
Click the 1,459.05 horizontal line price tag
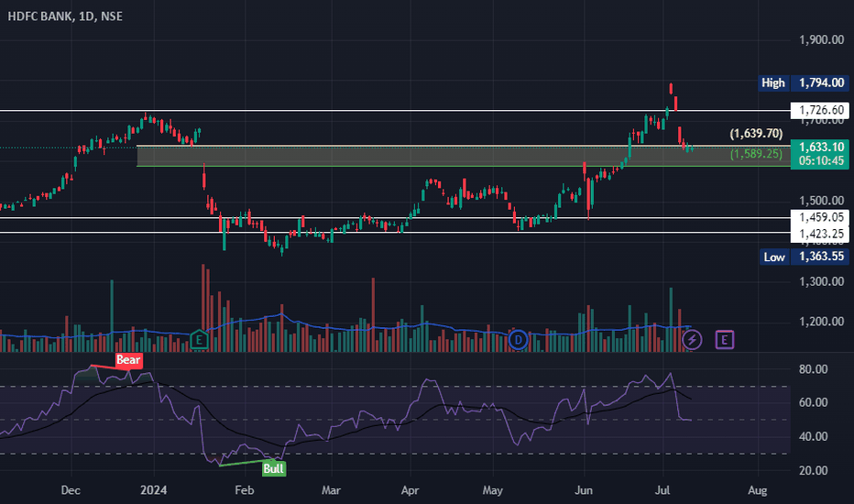[821, 217]
